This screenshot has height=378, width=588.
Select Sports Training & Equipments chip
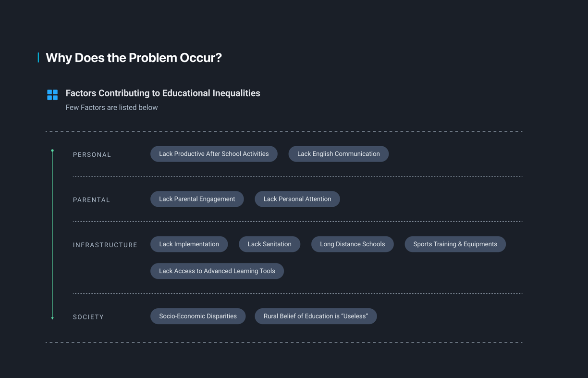point(455,244)
